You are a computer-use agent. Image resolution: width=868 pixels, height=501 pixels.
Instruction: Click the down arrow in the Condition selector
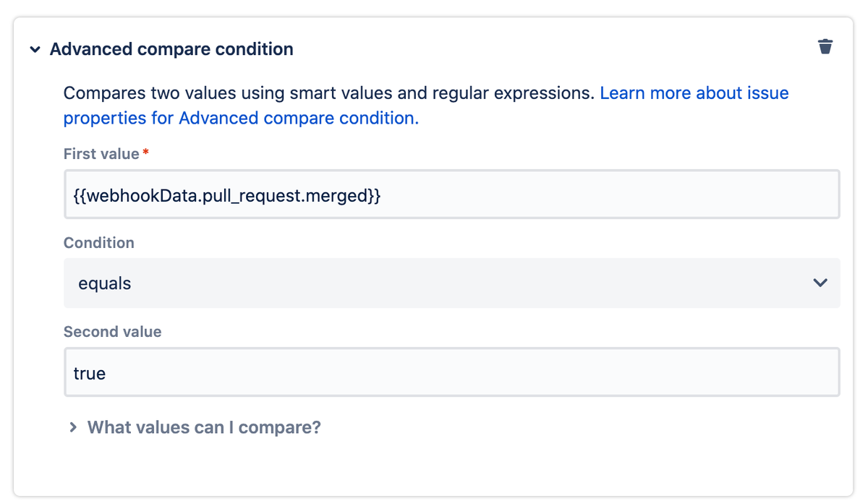(820, 283)
